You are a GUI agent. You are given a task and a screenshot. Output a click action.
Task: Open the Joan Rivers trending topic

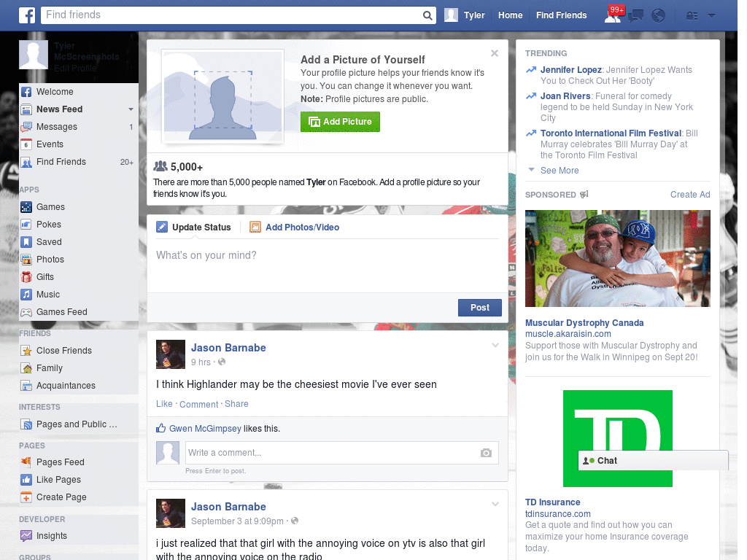pyautogui.click(x=565, y=96)
